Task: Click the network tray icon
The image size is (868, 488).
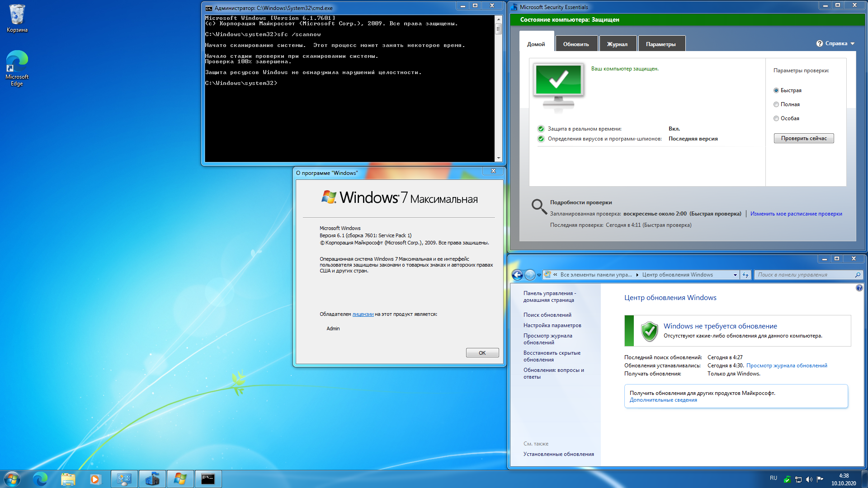Action: [x=798, y=479]
